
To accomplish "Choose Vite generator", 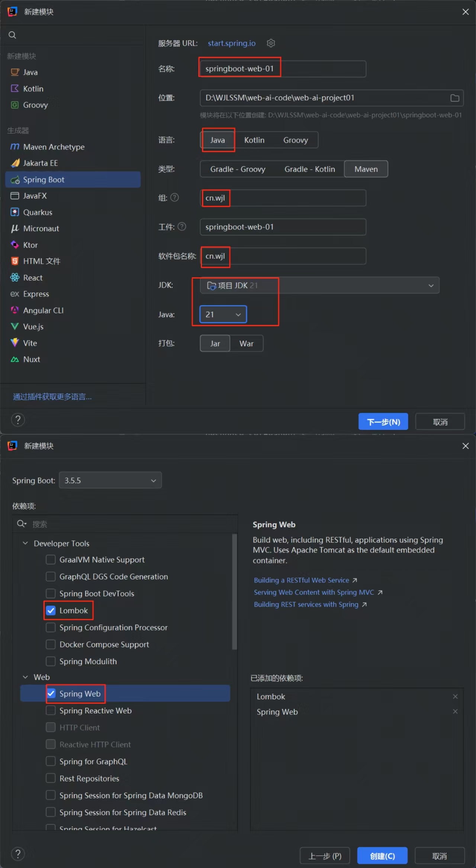I will (74, 343).
